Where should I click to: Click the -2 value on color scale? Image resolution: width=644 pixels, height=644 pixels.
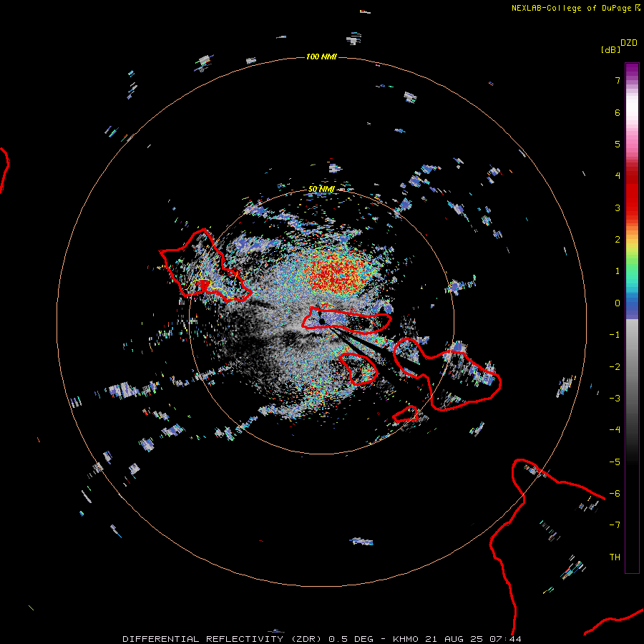click(615, 367)
